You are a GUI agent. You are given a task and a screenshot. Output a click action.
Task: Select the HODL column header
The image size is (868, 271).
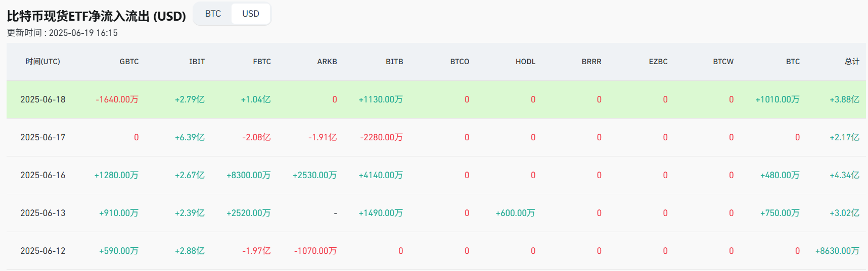525,62
